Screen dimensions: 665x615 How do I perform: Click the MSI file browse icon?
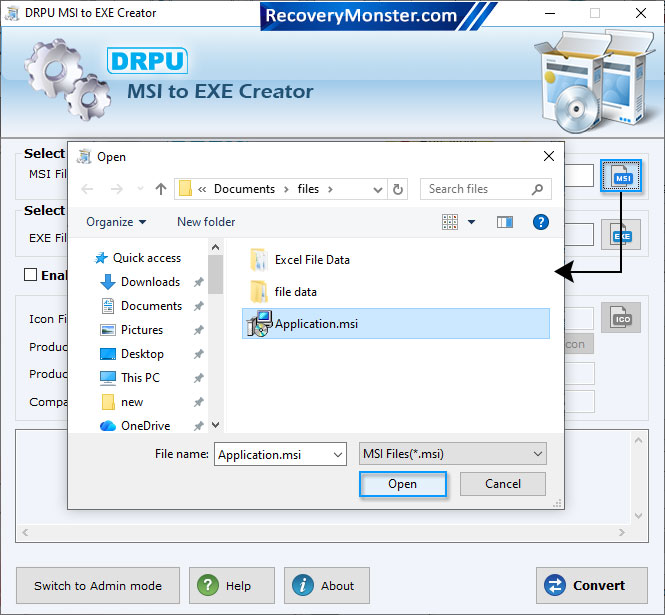click(621, 177)
